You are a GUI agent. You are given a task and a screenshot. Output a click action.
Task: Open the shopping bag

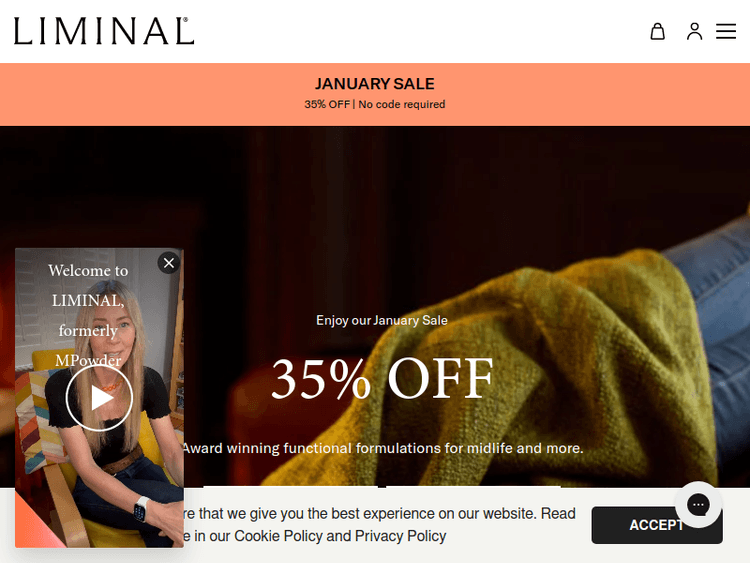658,32
